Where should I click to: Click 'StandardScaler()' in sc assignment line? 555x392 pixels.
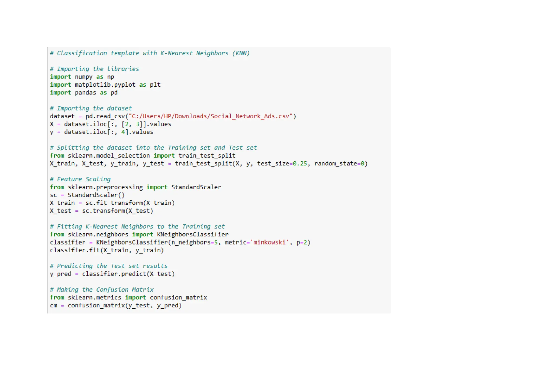[x=96, y=195]
